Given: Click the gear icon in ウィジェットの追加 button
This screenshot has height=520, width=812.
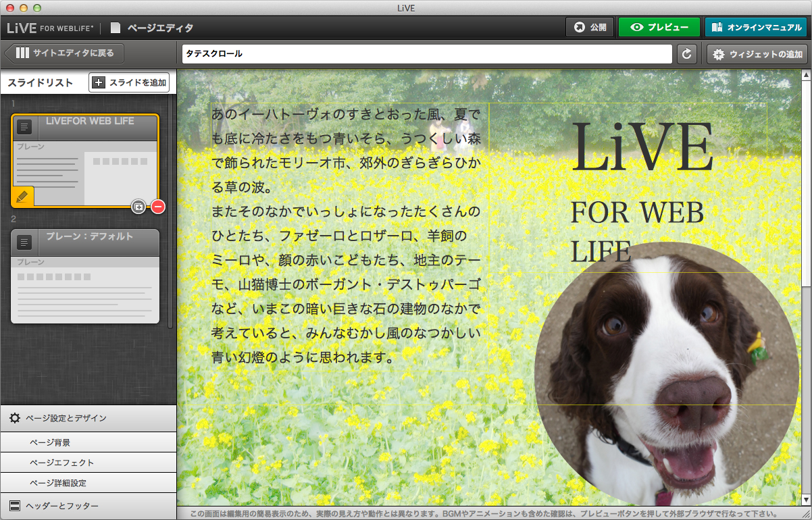Looking at the screenshot, I should (x=719, y=54).
